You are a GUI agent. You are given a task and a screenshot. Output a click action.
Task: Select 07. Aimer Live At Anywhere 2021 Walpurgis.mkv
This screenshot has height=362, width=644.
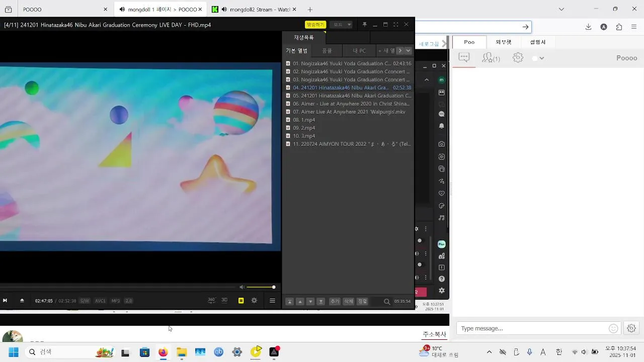tap(348, 112)
